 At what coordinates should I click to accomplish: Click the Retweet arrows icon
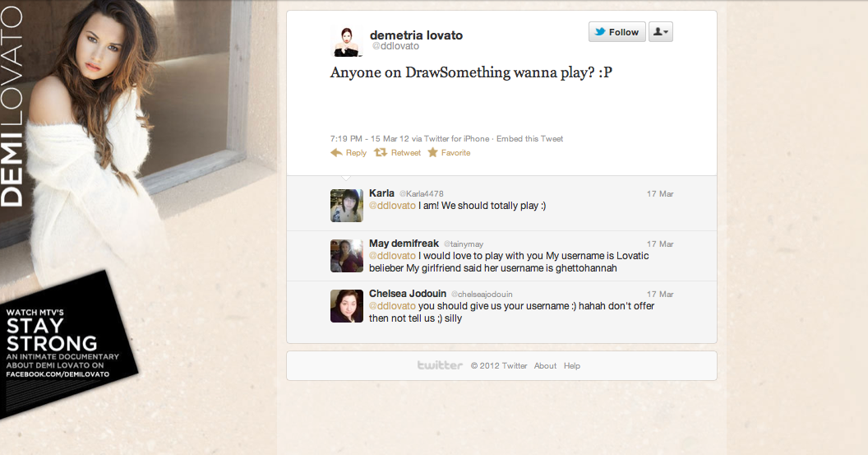(x=381, y=152)
